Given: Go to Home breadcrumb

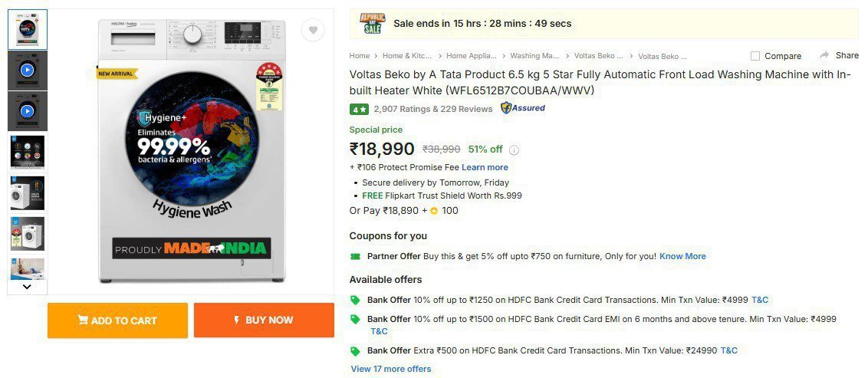Looking at the screenshot, I should coord(360,56).
